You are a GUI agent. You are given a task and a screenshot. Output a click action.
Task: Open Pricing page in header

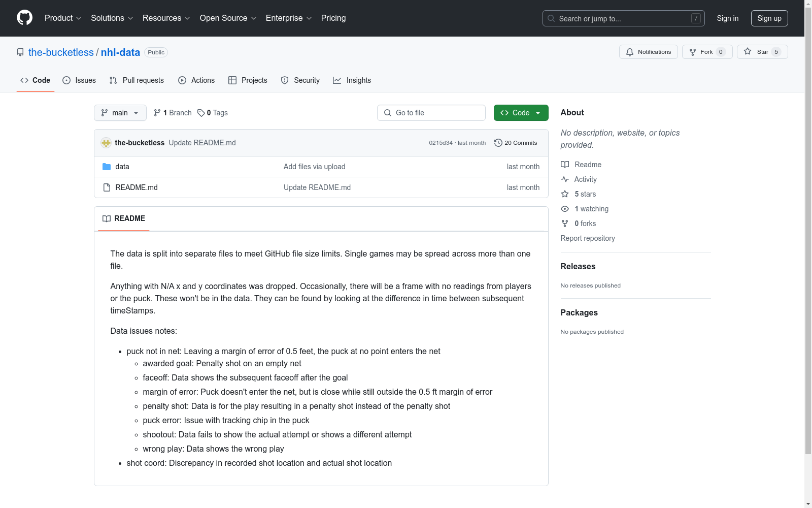(333, 18)
